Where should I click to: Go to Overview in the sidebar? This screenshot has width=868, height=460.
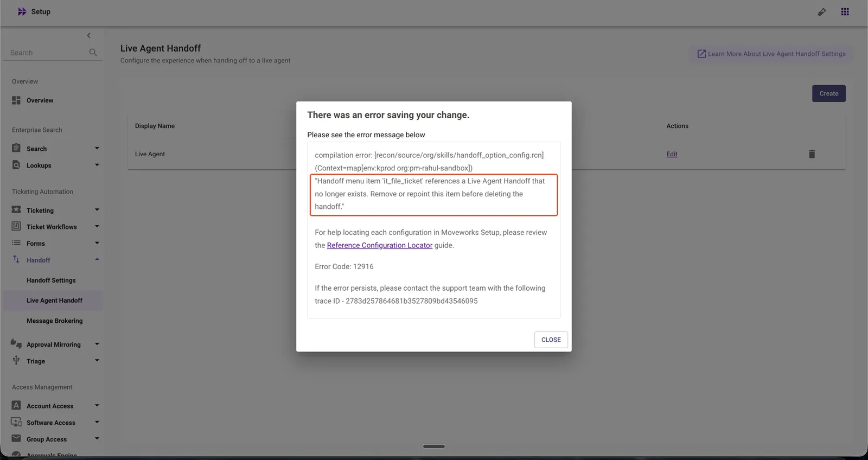[x=40, y=100]
